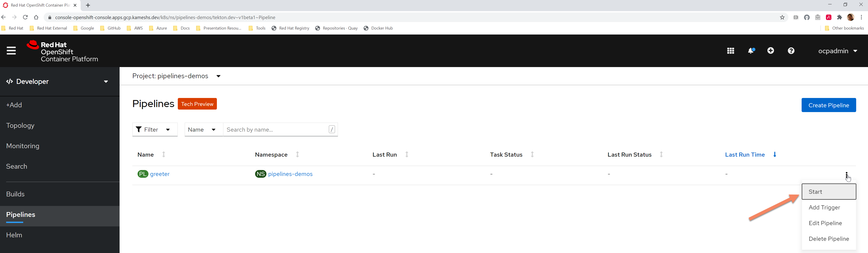Choose Edit Pipeline from the menu
868x253 pixels.
(x=829, y=223)
